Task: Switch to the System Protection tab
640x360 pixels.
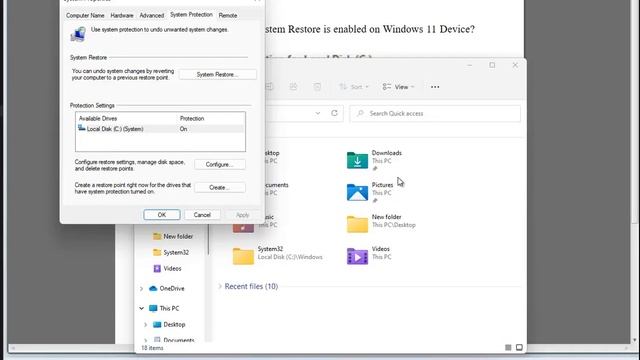Action: (191, 15)
